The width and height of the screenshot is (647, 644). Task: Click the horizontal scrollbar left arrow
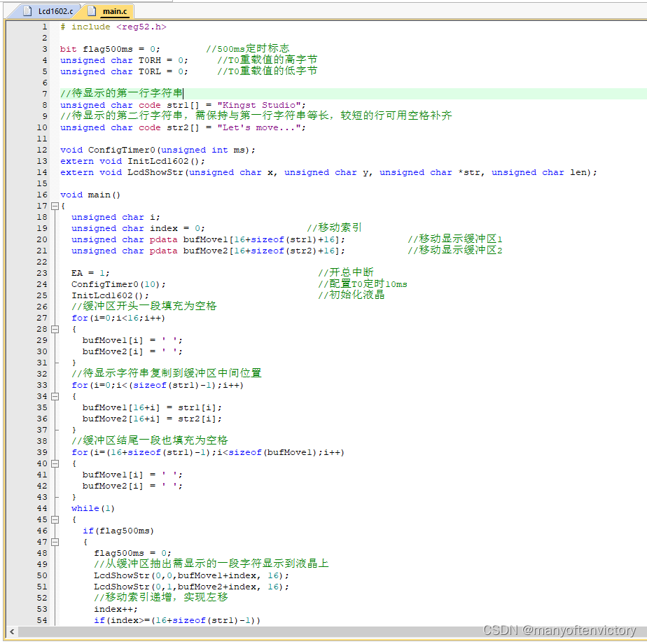point(12,631)
